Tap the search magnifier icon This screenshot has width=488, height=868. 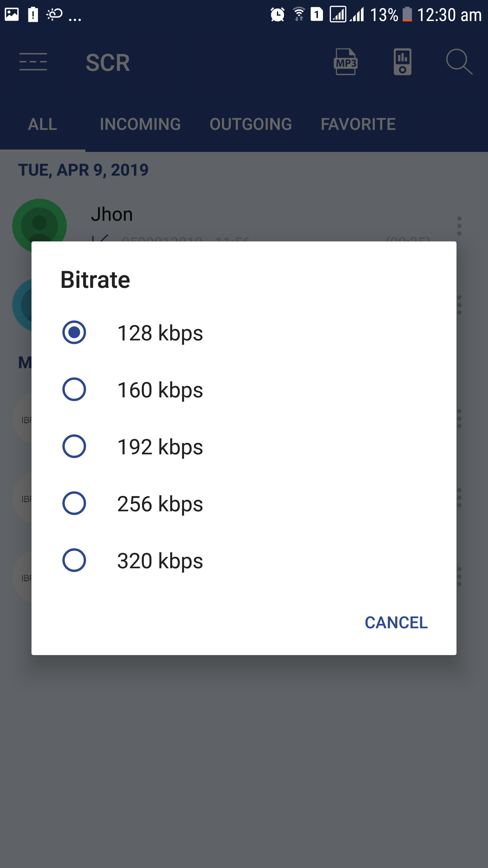[459, 62]
